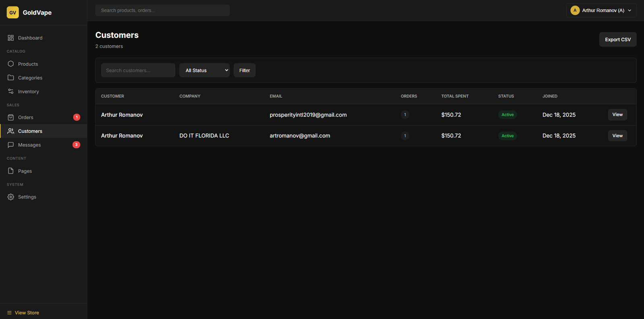Focus the Search customers input field
Screen dimensions: 644x319
tap(138, 70)
